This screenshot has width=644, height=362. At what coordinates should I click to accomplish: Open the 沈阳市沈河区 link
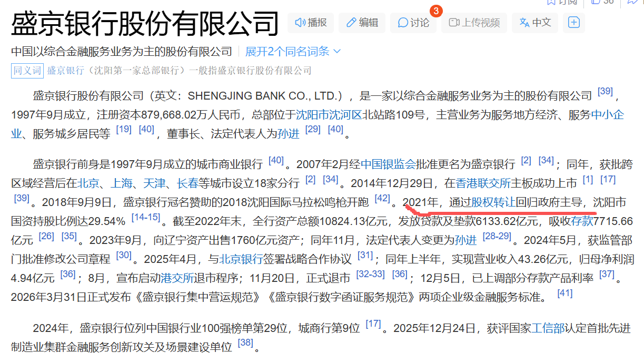click(x=329, y=114)
